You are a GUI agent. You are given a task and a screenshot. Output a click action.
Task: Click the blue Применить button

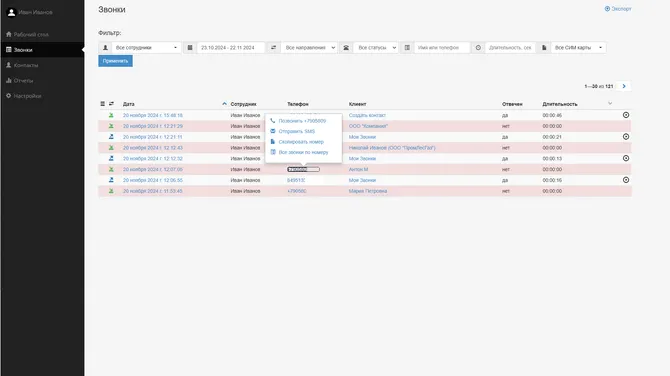click(115, 61)
